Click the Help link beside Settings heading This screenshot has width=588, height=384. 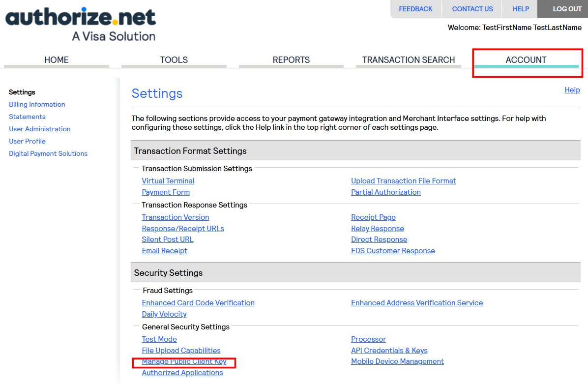[x=572, y=90]
